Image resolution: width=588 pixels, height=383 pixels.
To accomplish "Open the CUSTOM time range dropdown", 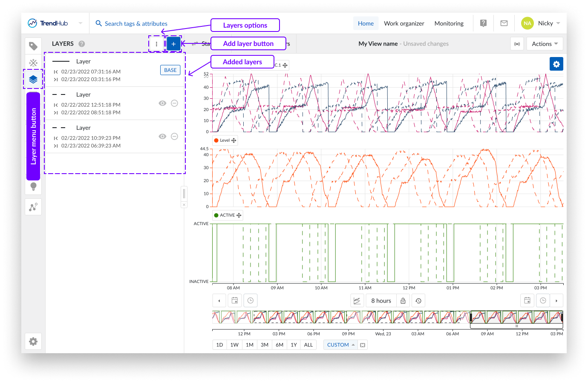I will (x=340, y=345).
